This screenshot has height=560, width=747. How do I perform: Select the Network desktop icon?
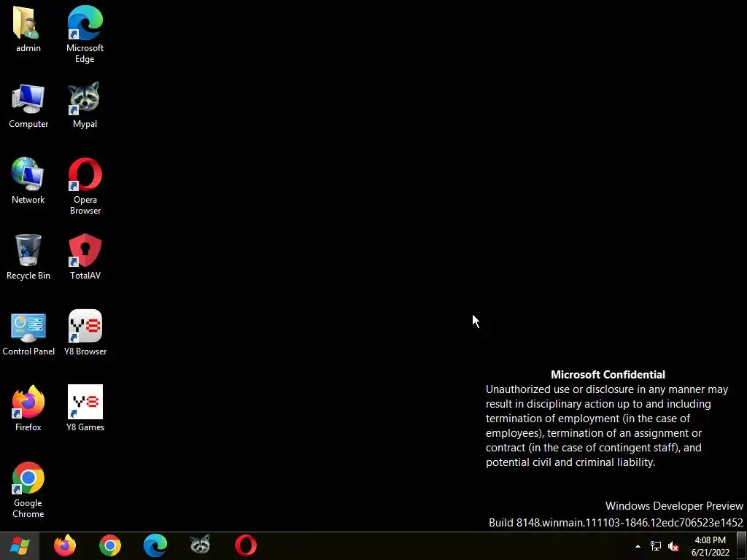coord(28,181)
